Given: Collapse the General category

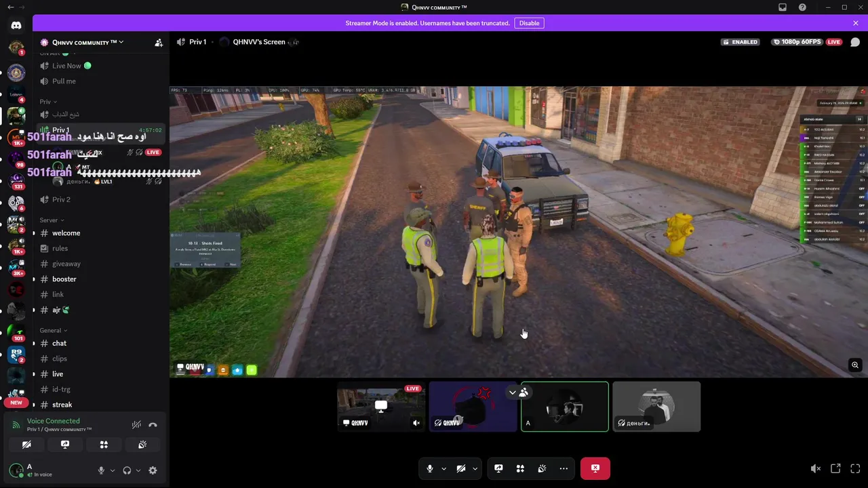Looking at the screenshot, I should click(53, 331).
